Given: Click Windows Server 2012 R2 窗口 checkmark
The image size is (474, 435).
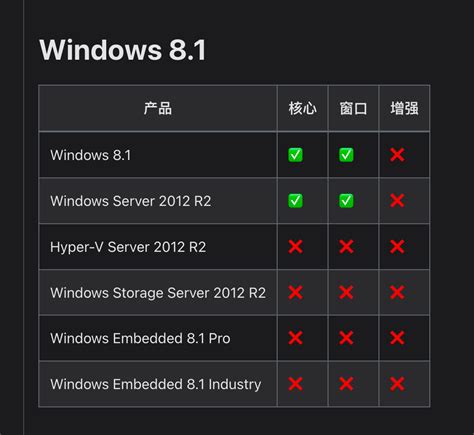Looking at the screenshot, I should [346, 201].
